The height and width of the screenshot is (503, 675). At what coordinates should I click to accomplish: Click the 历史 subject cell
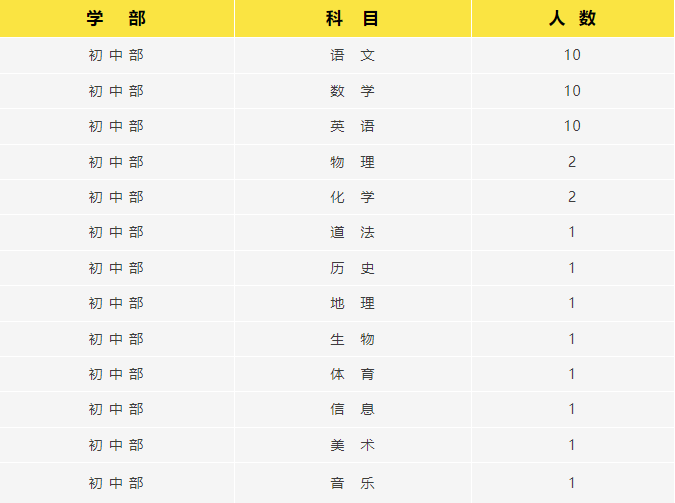tap(353, 268)
